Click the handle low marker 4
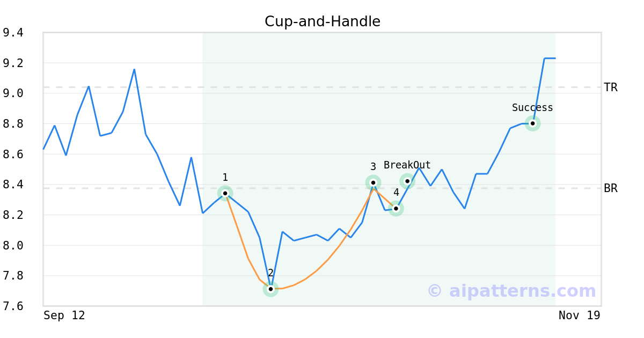 pyautogui.click(x=396, y=208)
